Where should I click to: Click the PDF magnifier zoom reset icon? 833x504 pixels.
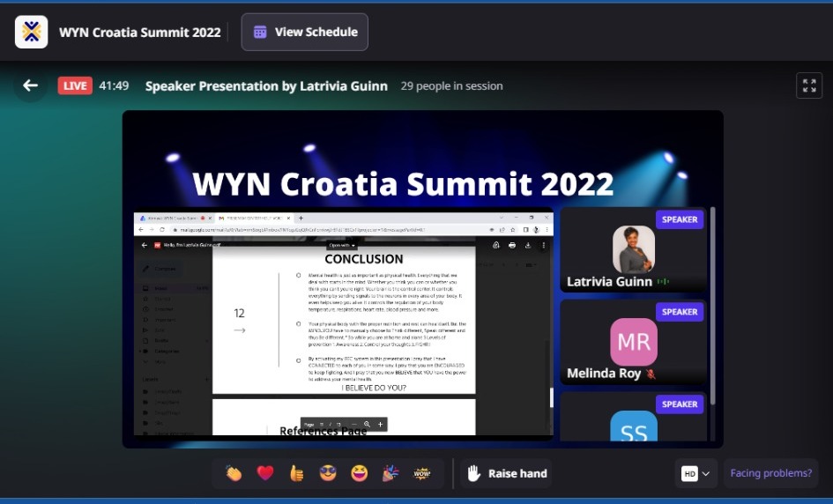pos(367,425)
